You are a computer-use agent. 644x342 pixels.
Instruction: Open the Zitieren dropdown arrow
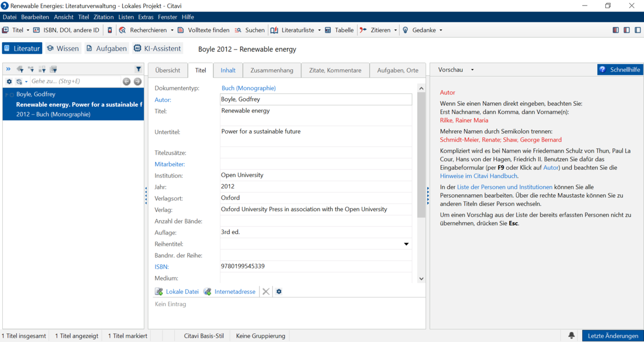395,30
